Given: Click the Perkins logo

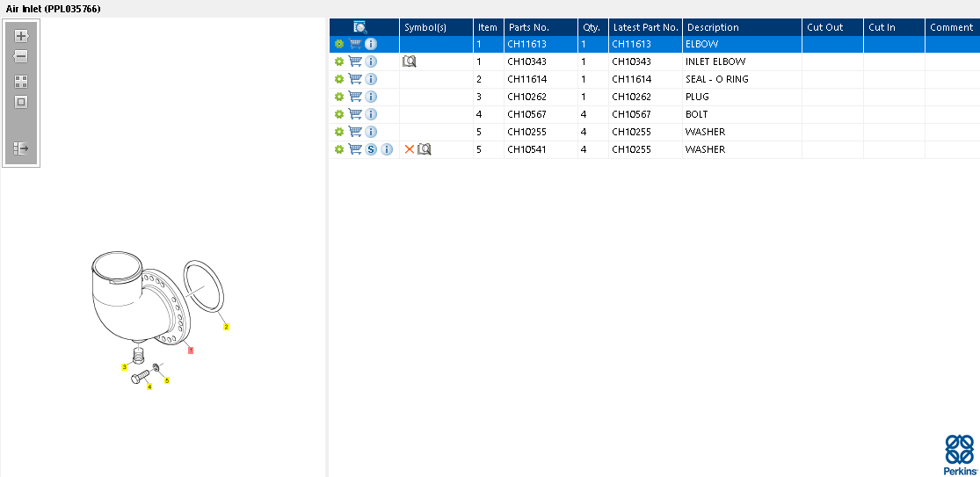Looking at the screenshot, I should [959, 454].
